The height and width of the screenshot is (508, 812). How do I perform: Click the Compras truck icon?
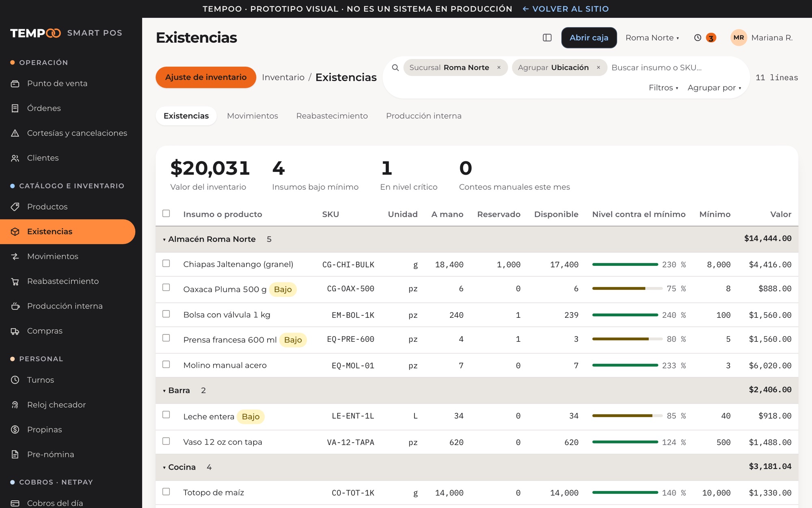[x=15, y=331]
